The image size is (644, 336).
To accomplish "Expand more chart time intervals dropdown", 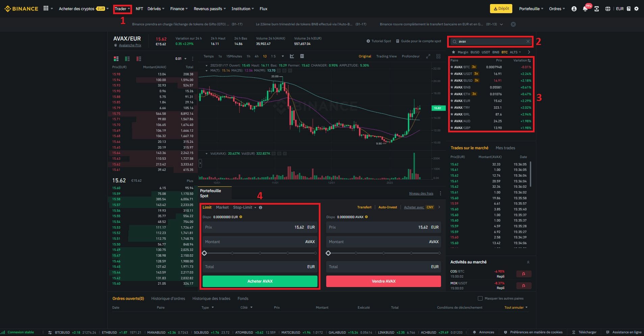I will [283, 56].
